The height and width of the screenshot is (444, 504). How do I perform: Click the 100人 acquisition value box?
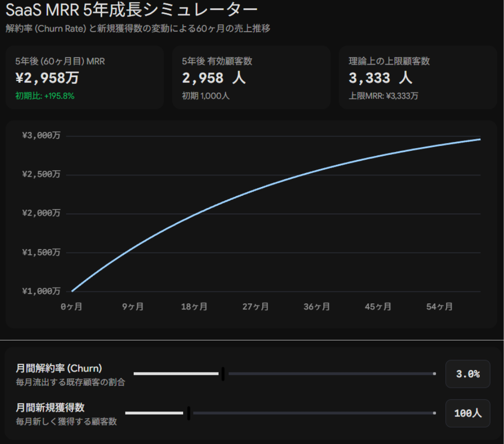coord(467,413)
